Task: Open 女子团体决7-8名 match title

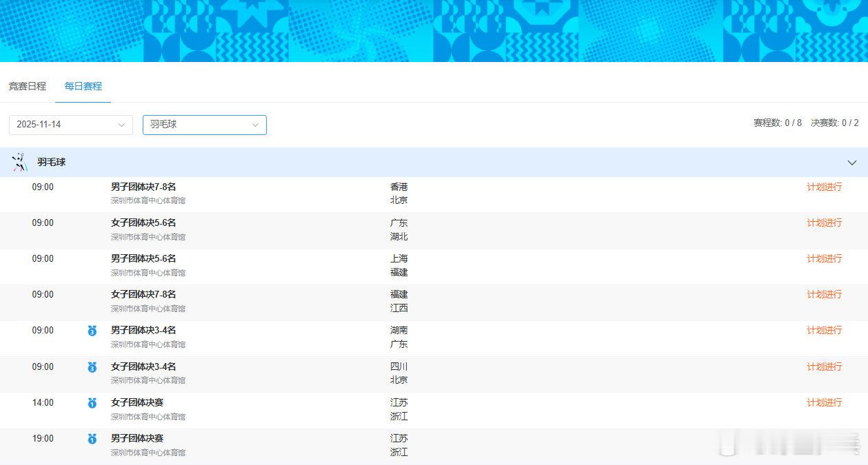Action: [x=143, y=294]
